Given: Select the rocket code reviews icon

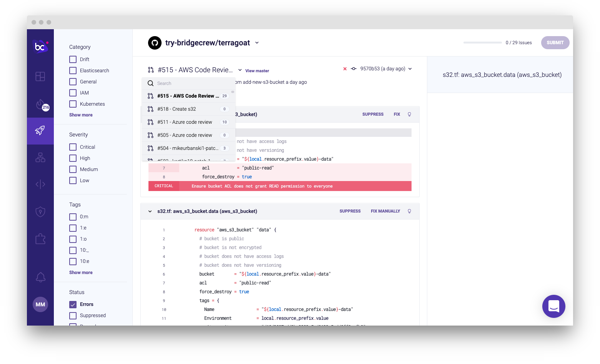Looking at the screenshot, I should click(x=40, y=130).
